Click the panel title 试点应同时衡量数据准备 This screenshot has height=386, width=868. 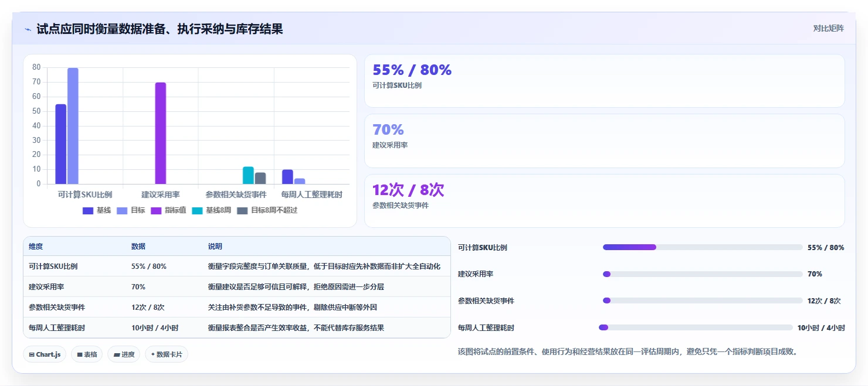[160, 29]
